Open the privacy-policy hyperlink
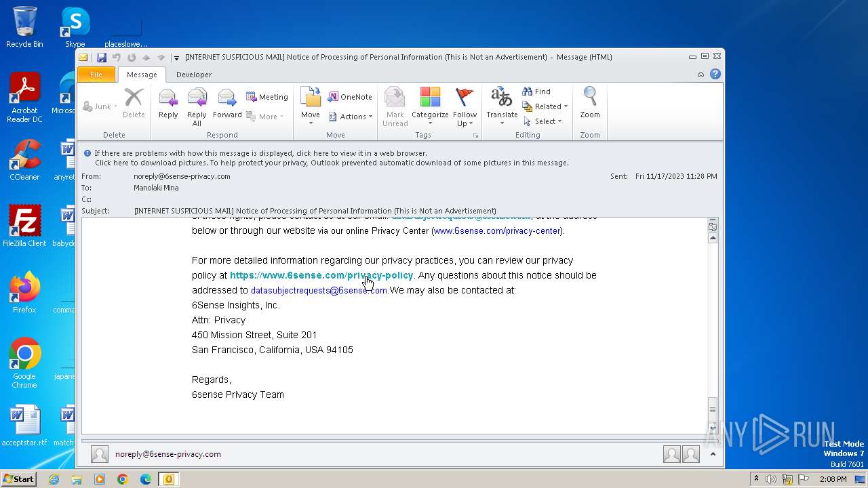This screenshot has height=488, width=868. (321, 275)
